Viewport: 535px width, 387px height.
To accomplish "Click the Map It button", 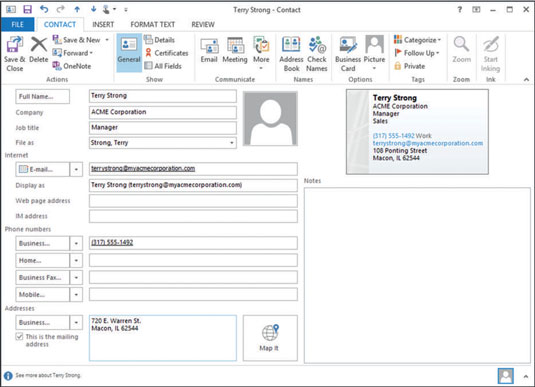I will click(x=270, y=338).
